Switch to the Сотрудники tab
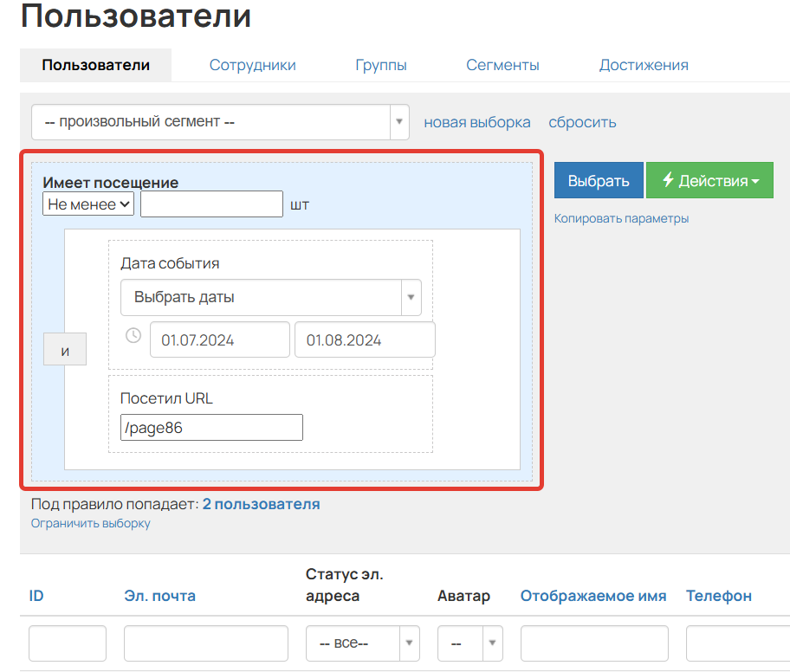Viewport: 790px width, 672px height. (x=252, y=64)
